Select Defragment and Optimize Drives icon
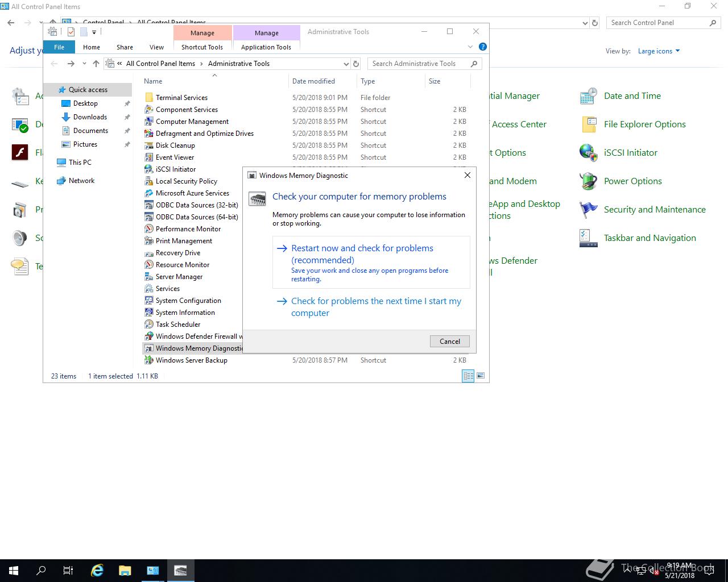 [x=149, y=134]
